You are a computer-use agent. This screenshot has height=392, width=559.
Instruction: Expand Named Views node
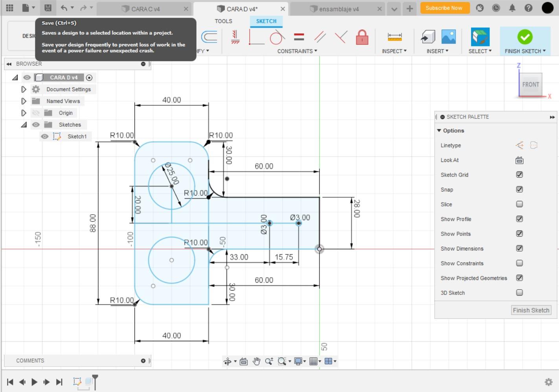(x=24, y=101)
